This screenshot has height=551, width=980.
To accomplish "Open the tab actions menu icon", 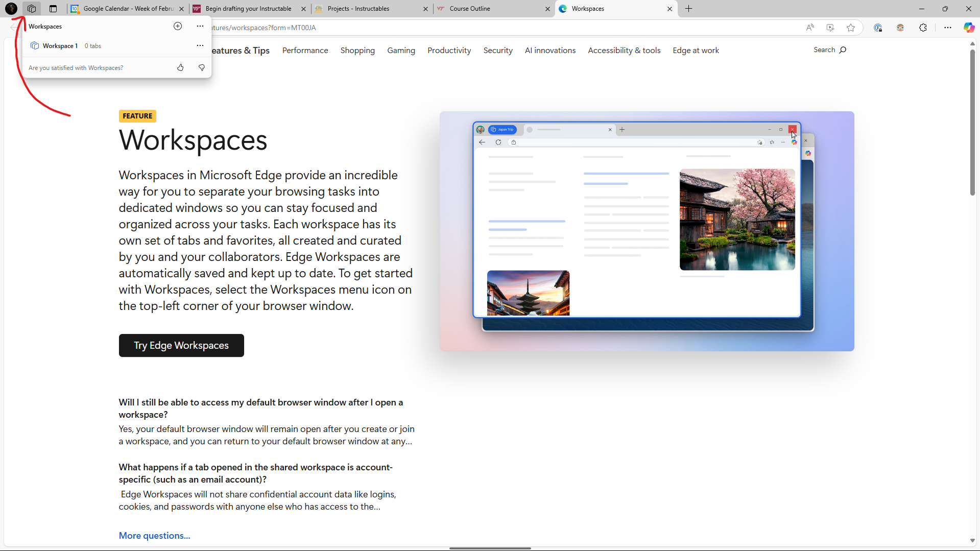I will (53, 9).
